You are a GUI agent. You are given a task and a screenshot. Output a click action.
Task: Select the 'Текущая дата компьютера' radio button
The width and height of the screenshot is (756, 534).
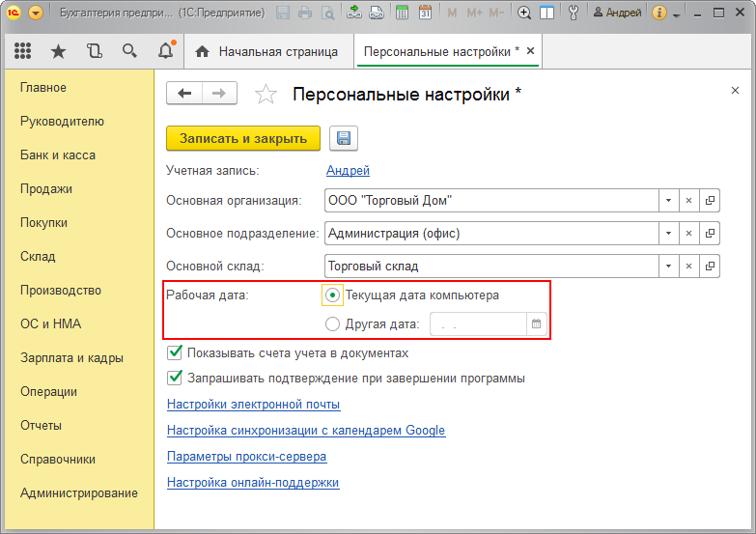coord(333,295)
